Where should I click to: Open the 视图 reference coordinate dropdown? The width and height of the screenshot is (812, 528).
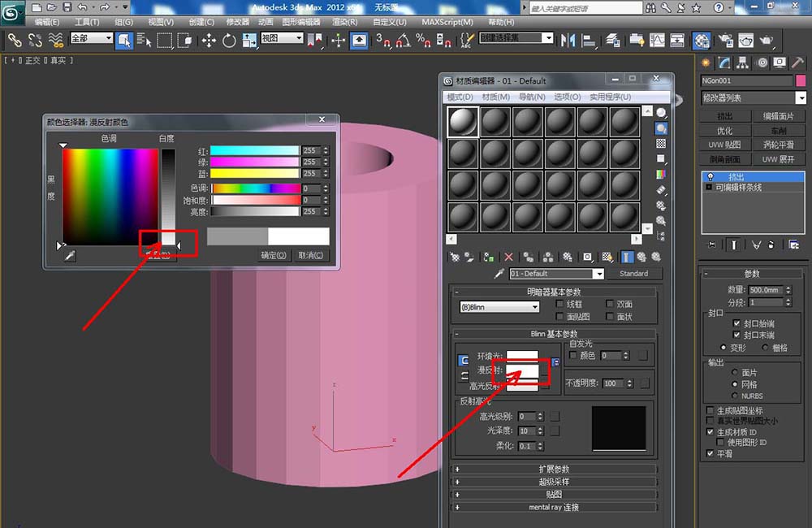[282, 38]
